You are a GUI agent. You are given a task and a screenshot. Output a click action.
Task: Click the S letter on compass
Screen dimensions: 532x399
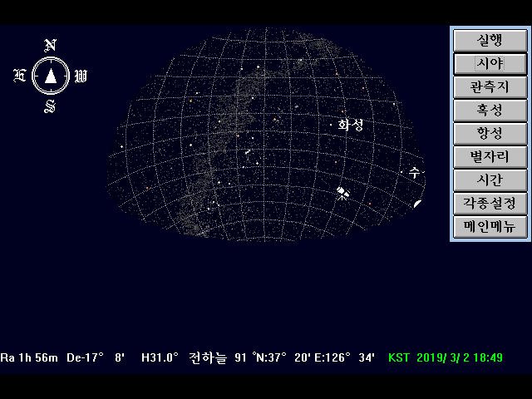50,106
